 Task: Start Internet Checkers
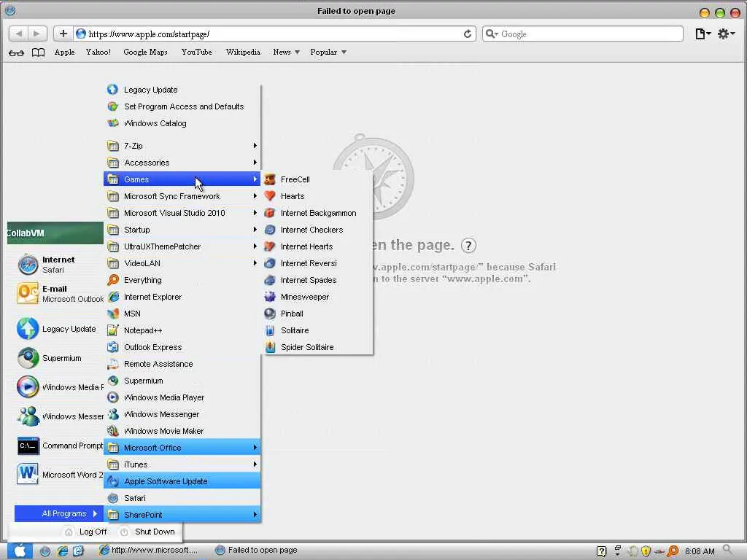(317, 230)
